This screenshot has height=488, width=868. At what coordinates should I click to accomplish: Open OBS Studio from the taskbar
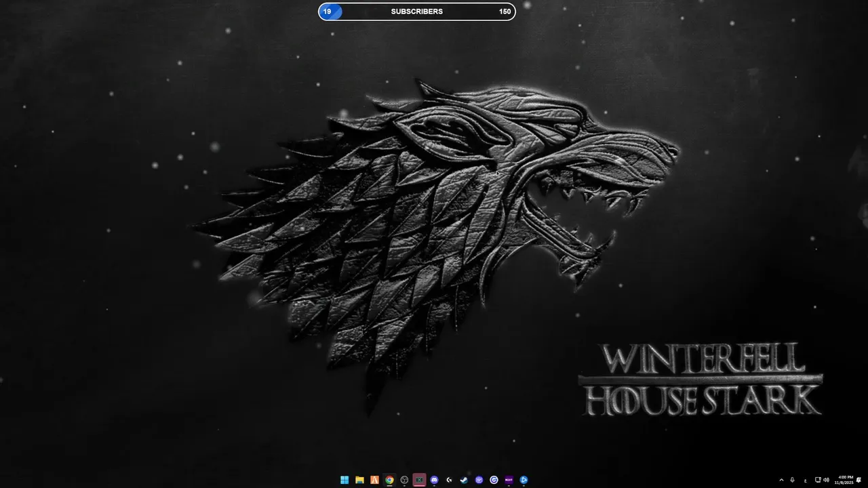coord(404,480)
